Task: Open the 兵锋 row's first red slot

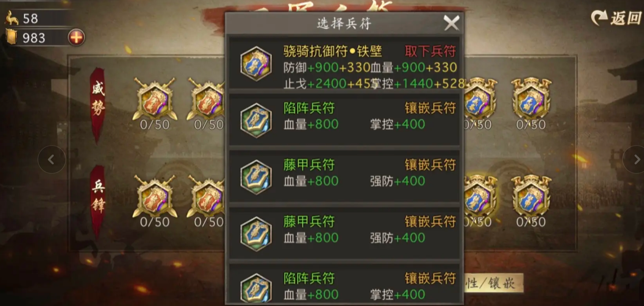Action: [155, 196]
